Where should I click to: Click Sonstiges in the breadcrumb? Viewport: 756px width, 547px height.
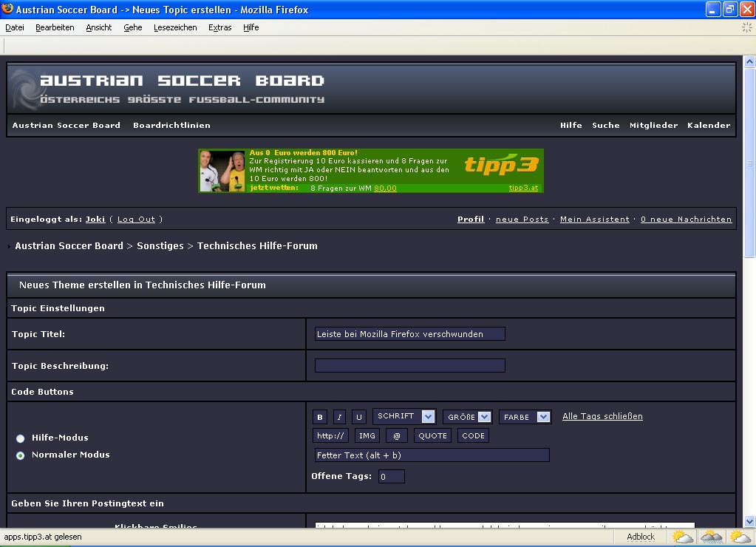160,246
